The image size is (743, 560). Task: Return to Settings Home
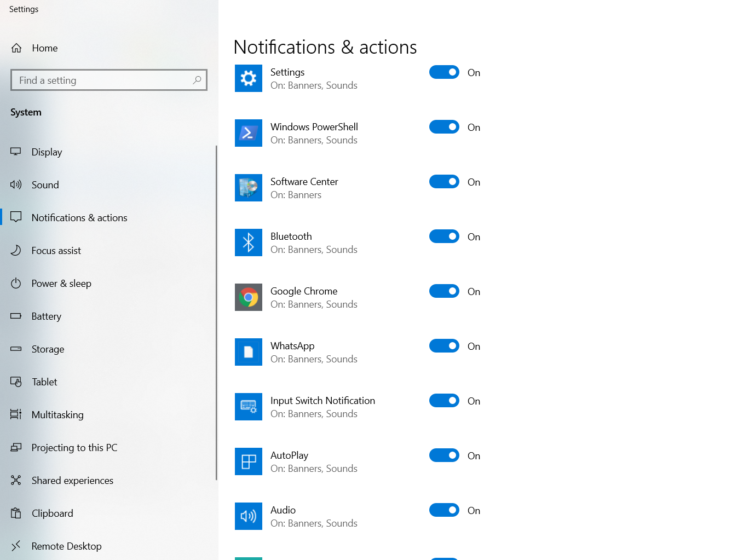click(44, 48)
